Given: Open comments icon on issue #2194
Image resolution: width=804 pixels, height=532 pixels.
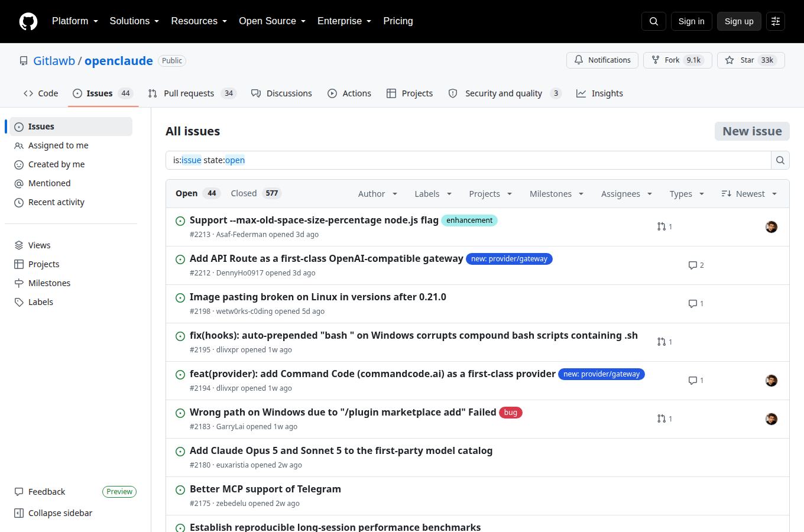Looking at the screenshot, I should [693, 380].
